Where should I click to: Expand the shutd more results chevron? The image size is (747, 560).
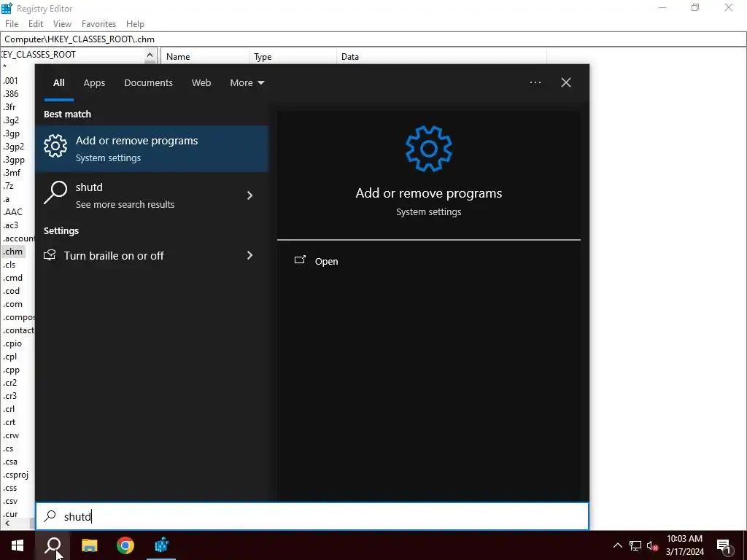249,195
